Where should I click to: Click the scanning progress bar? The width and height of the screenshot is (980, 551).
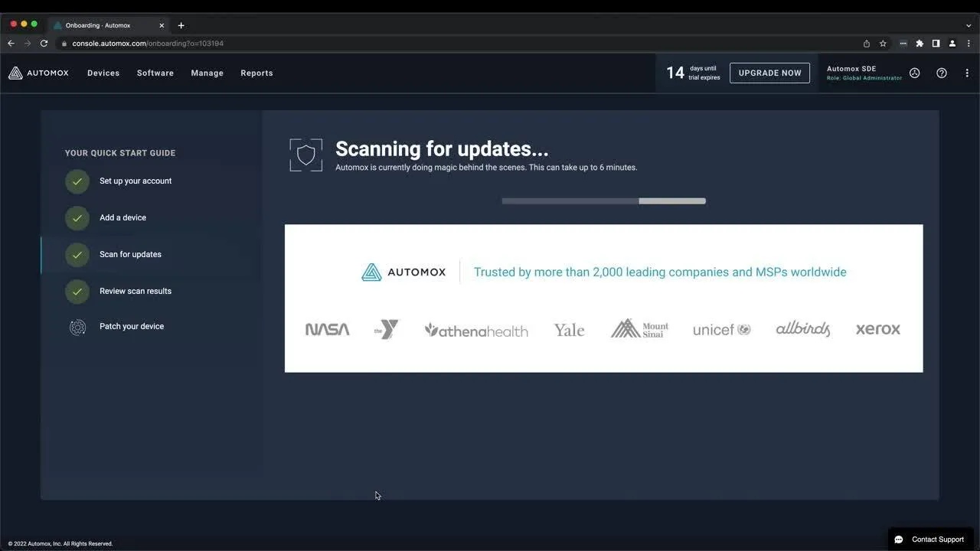[603, 201]
